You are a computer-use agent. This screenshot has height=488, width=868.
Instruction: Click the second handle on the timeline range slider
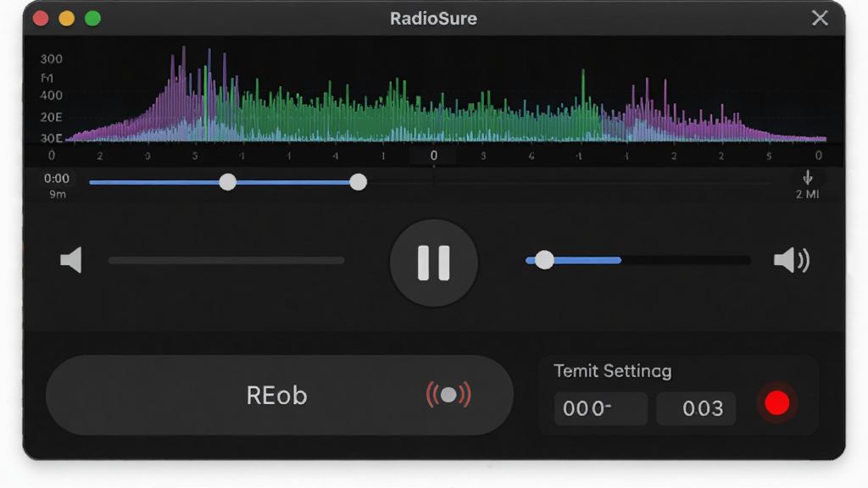(x=359, y=182)
